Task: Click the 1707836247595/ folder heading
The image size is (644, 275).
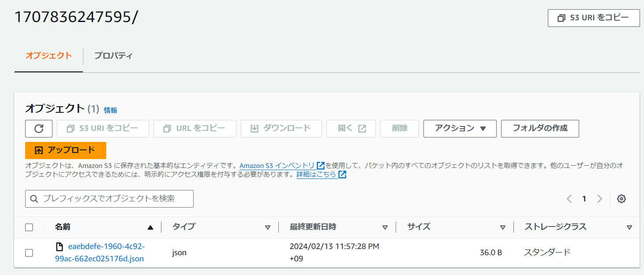Action: point(76,17)
